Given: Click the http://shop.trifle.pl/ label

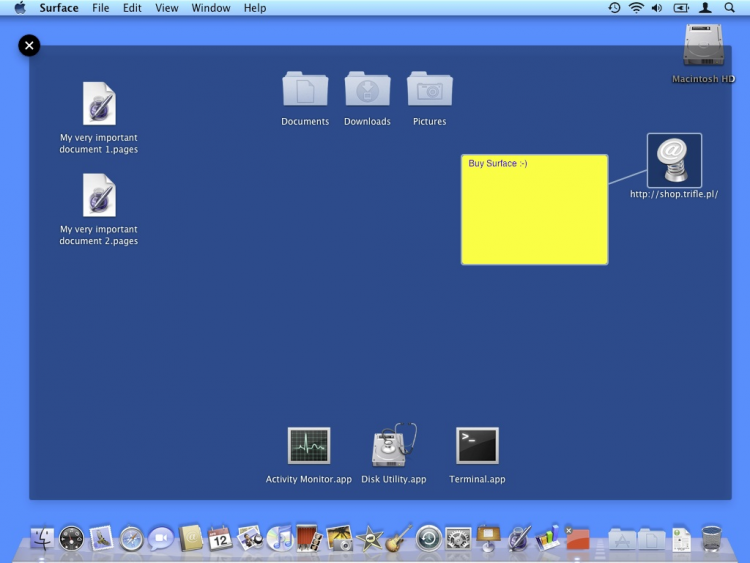Looking at the screenshot, I should pos(674,194).
